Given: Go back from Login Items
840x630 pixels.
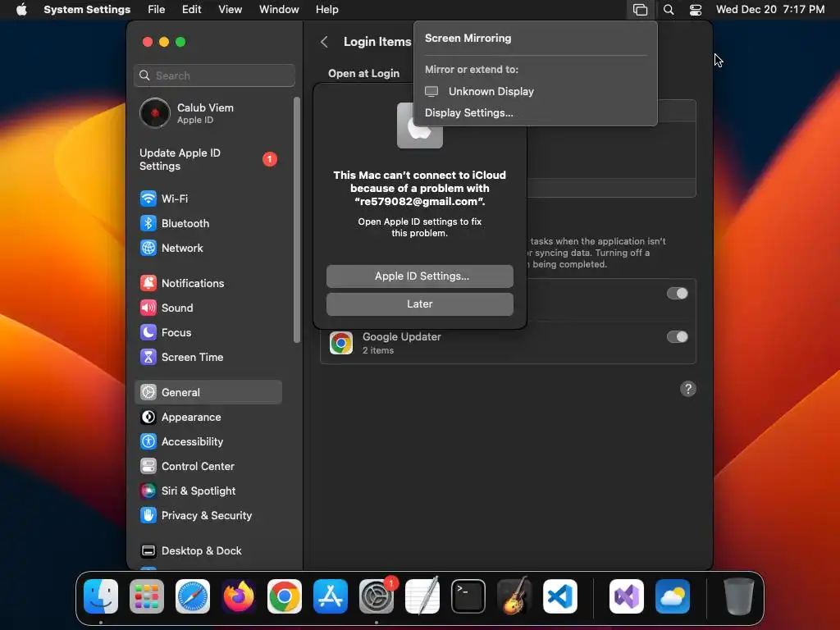Looking at the screenshot, I should [x=324, y=42].
